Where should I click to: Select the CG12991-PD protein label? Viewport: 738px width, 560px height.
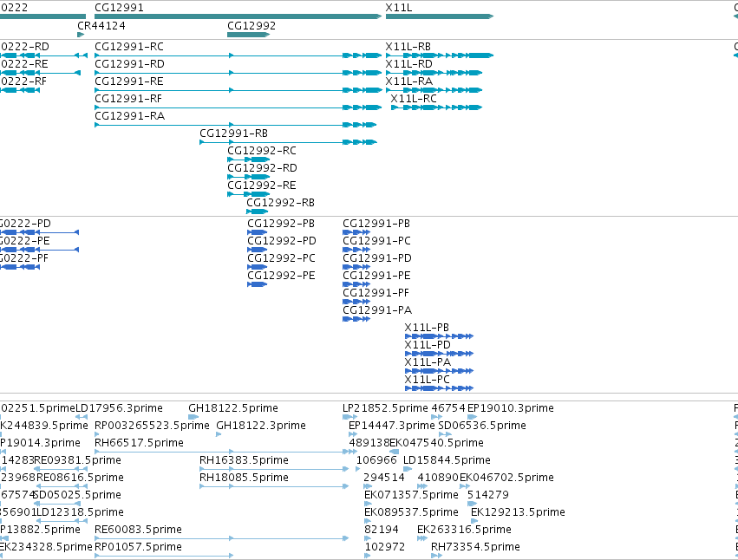[377, 258]
